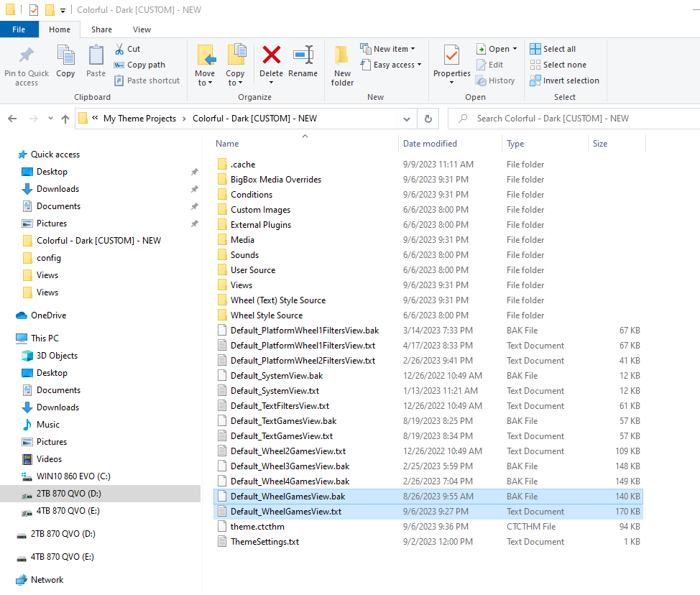Click the Rename ribbon icon
The height and width of the screenshot is (595, 700).
[x=303, y=55]
